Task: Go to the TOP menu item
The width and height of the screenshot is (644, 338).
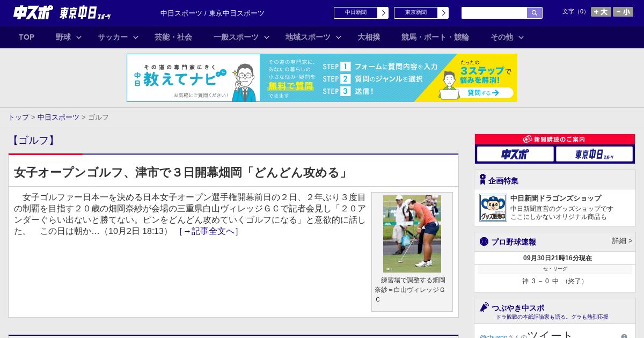Action: tap(27, 37)
